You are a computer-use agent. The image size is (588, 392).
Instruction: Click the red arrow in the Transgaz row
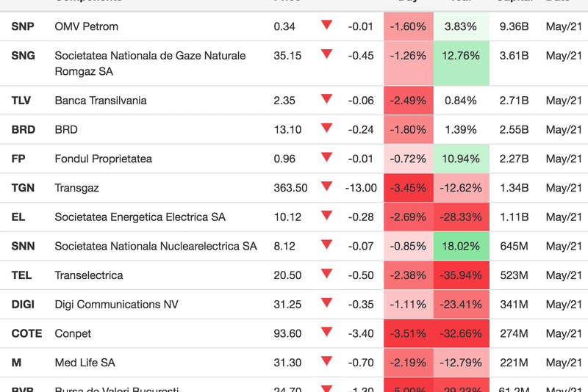pyautogui.click(x=326, y=187)
